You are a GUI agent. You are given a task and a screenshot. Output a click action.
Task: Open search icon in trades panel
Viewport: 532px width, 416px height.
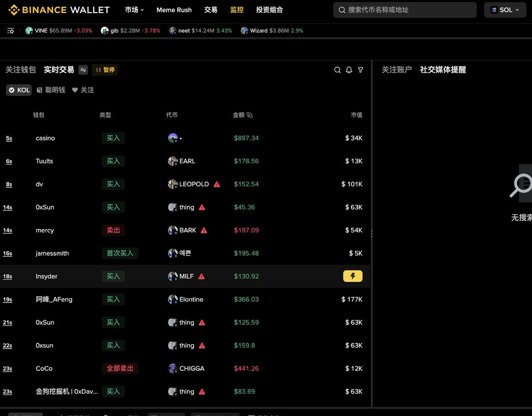click(x=337, y=70)
